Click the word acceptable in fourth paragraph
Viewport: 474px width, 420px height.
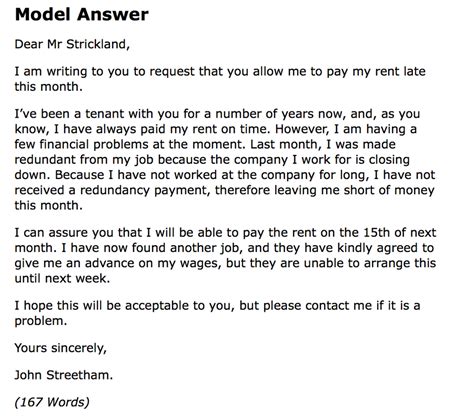pyautogui.click(x=159, y=306)
